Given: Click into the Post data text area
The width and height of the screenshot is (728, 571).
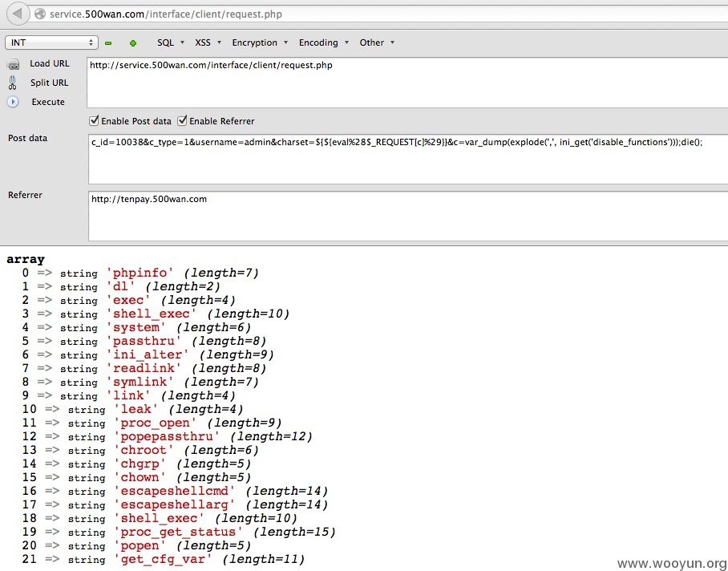Looking at the screenshot, I should click(x=408, y=160).
